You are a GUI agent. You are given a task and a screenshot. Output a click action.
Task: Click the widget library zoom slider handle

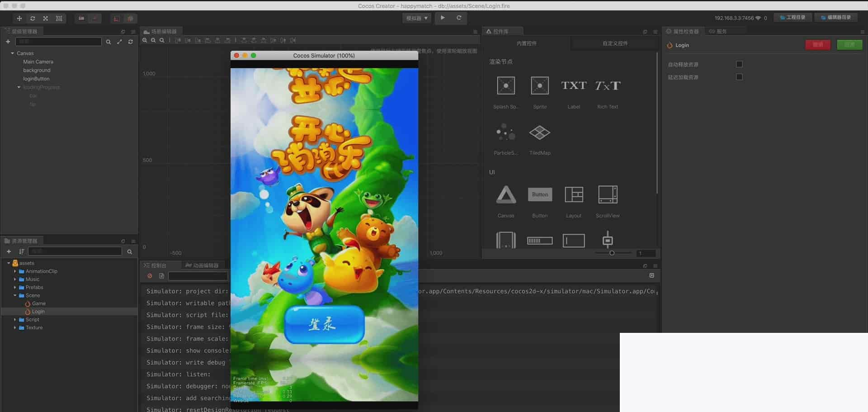click(612, 253)
